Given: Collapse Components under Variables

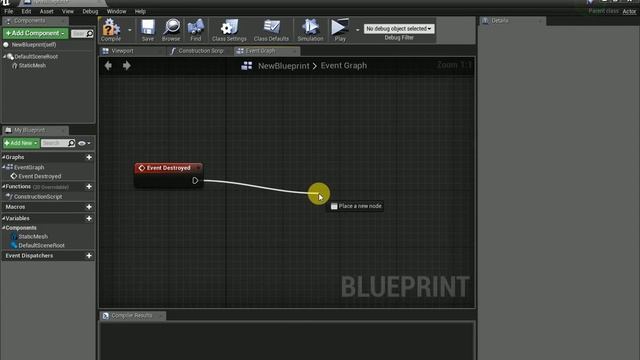Looking at the screenshot, I should (x=4, y=228).
